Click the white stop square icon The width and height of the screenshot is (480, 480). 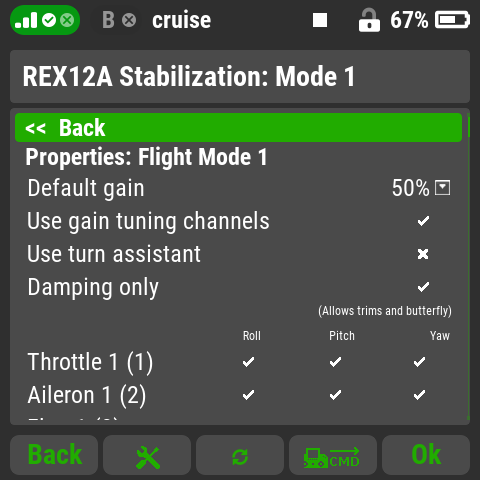(320, 20)
